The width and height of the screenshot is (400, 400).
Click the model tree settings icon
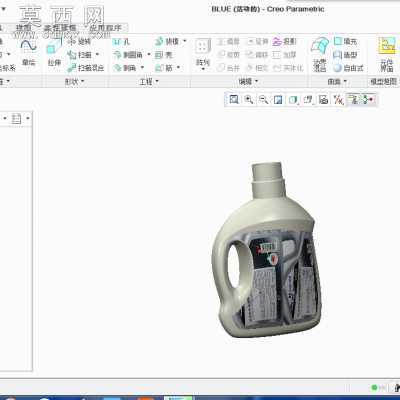click(16, 118)
